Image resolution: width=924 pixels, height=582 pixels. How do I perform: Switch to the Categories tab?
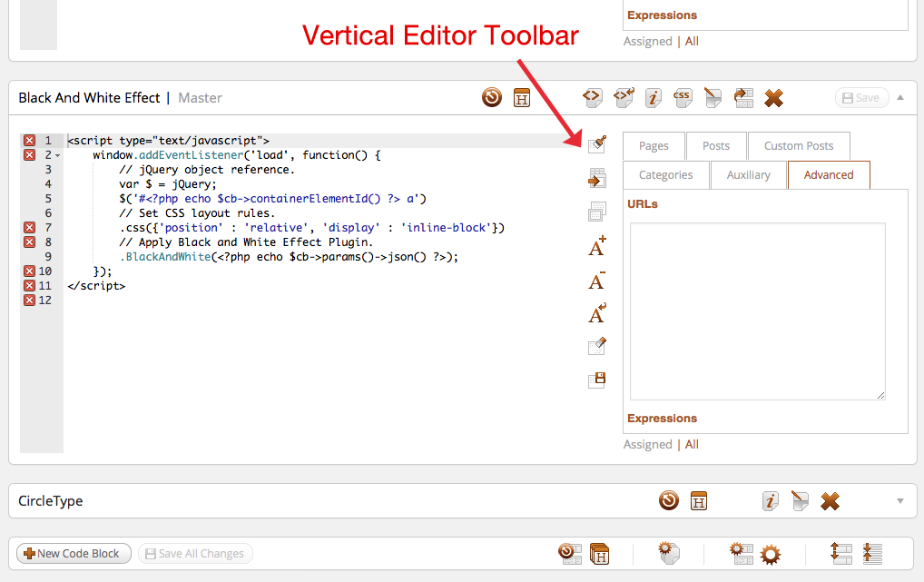tap(665, 174)
